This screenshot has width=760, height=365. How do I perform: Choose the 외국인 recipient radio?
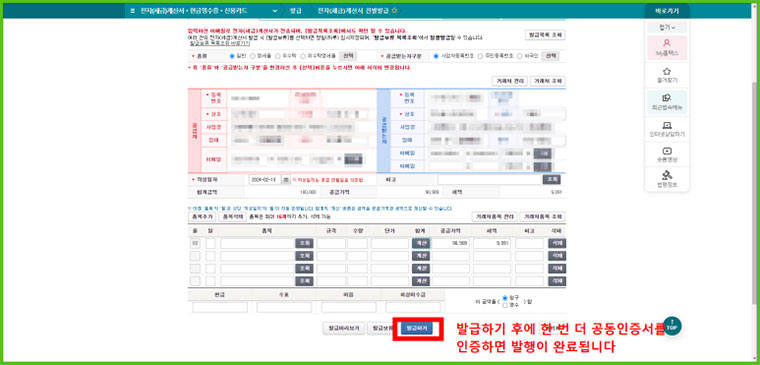(520, 56)
